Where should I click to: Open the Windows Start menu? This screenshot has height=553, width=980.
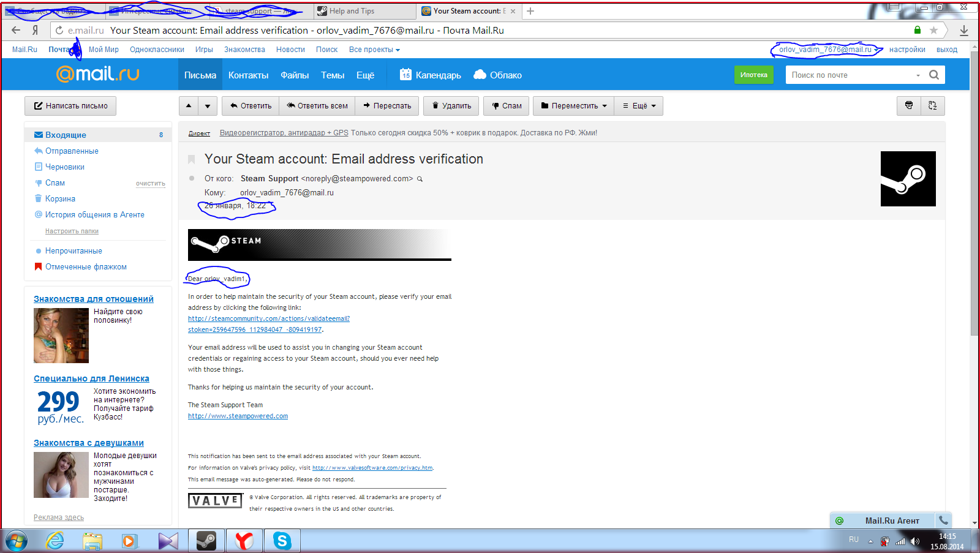point(17,541)
